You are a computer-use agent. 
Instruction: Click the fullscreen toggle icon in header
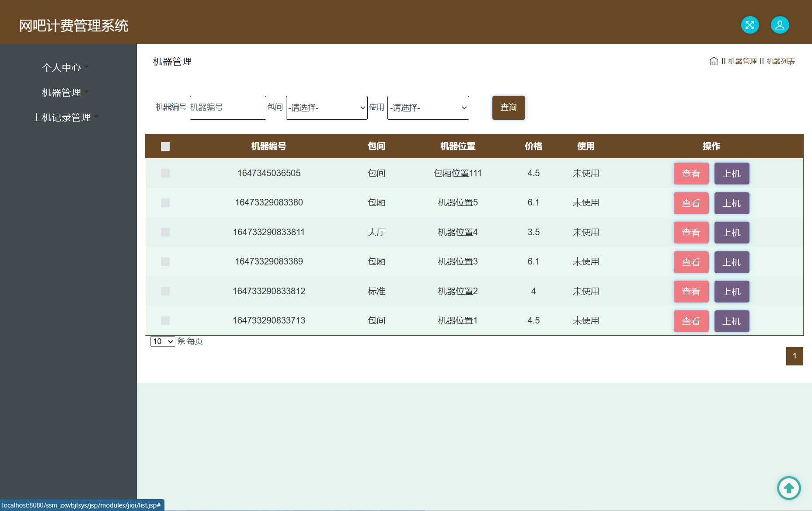tap(749, 25)
